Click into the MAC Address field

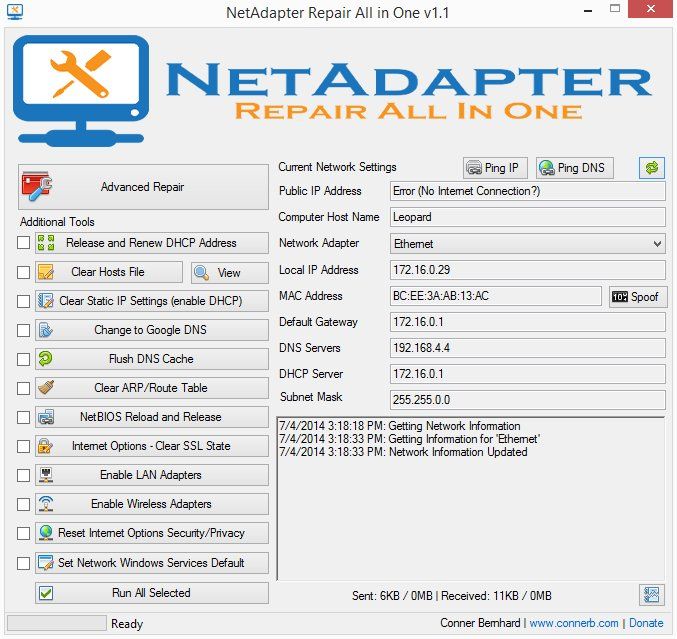click(x=495, y=296)
